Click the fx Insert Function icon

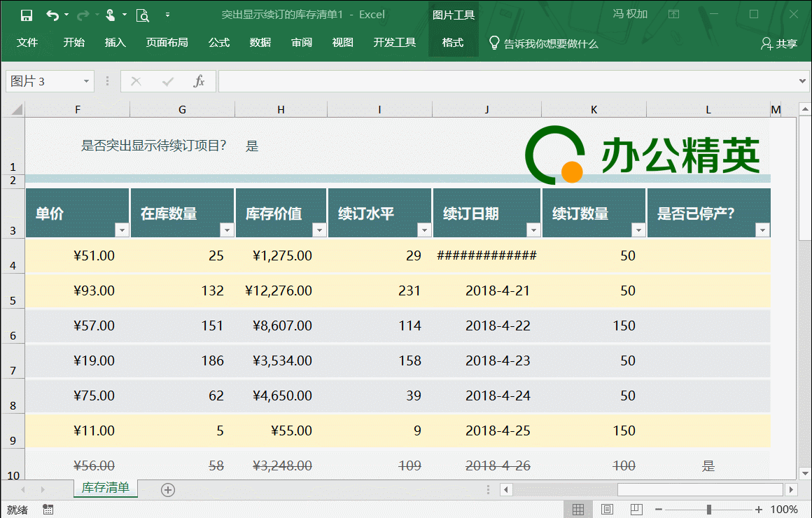199,81
